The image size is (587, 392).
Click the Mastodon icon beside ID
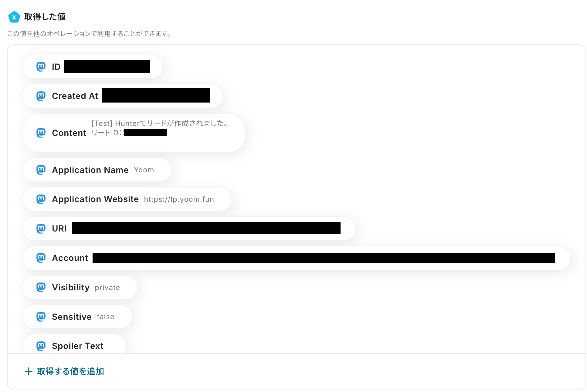(x=41, y=66)
